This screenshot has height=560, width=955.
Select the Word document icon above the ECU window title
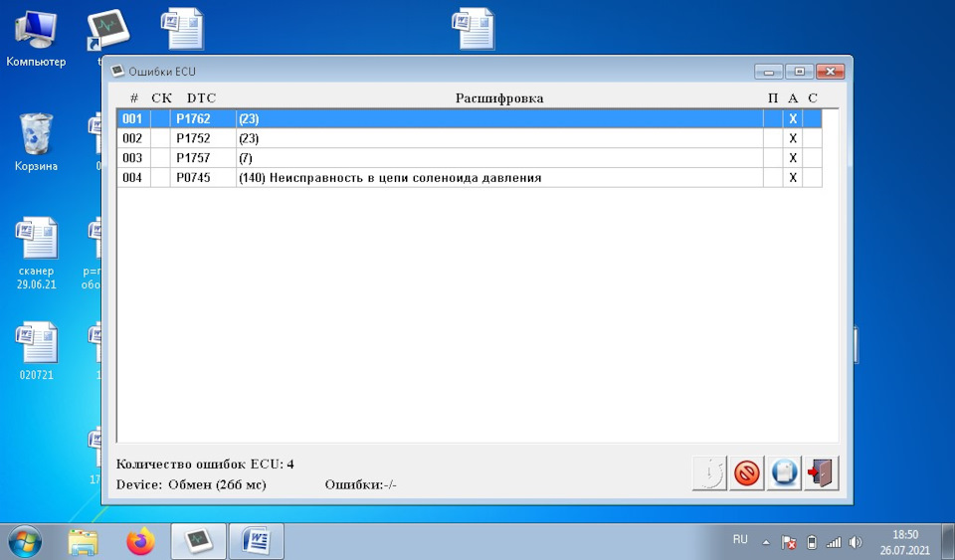(x=182, y=28)
